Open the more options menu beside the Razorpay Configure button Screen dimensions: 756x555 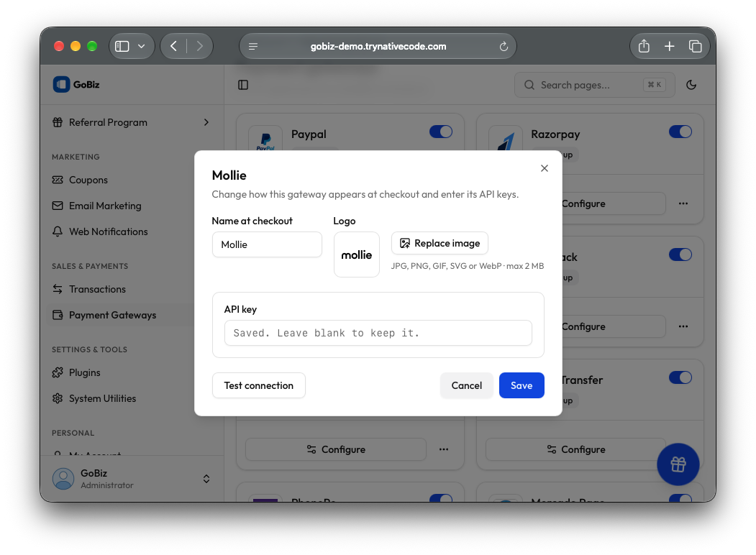coord(683,203)
